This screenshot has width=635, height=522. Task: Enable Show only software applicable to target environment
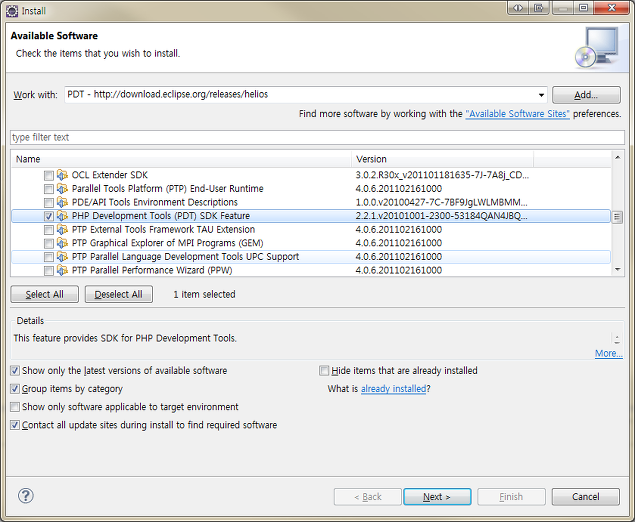[15, 407]
